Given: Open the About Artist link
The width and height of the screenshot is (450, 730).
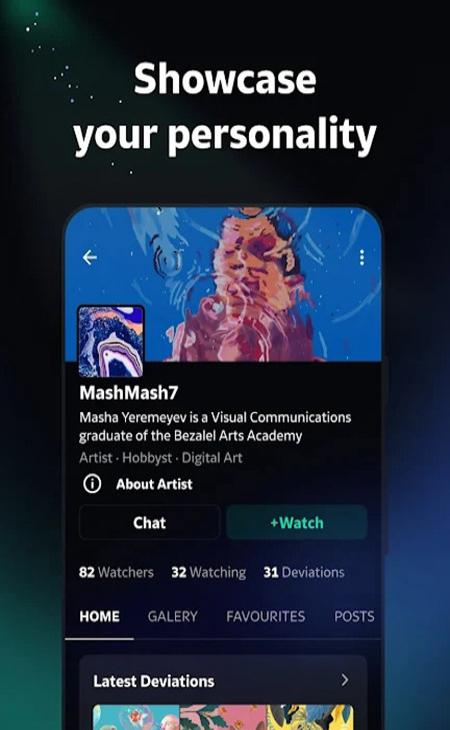Looking at the screenshot, I should pos(154,484).
